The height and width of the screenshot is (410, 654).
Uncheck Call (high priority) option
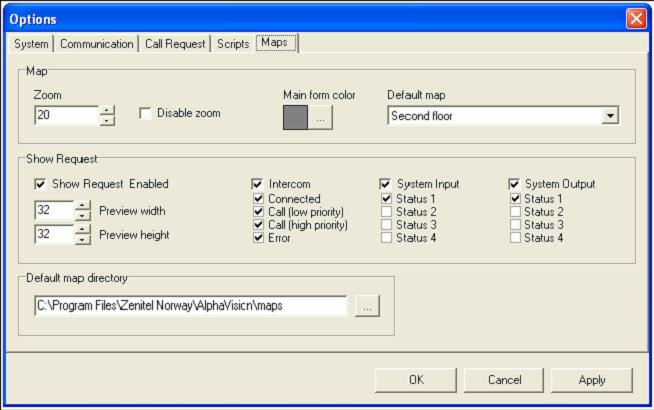pyautogui.click(x=258, y=225)
